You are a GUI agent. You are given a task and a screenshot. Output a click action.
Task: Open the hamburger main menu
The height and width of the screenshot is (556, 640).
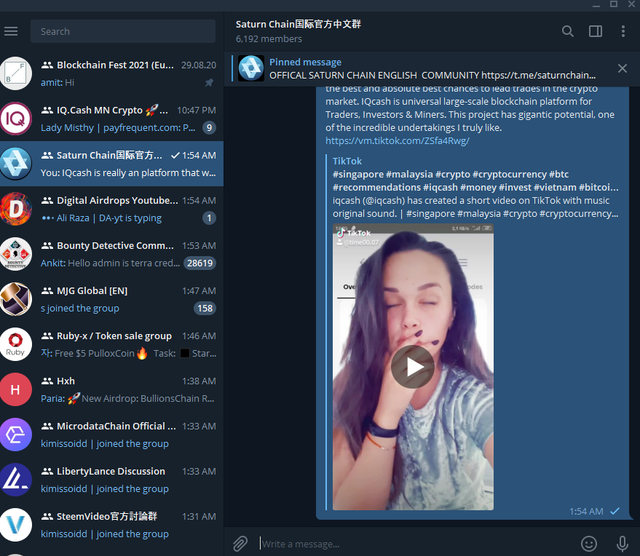coord(11,31)
